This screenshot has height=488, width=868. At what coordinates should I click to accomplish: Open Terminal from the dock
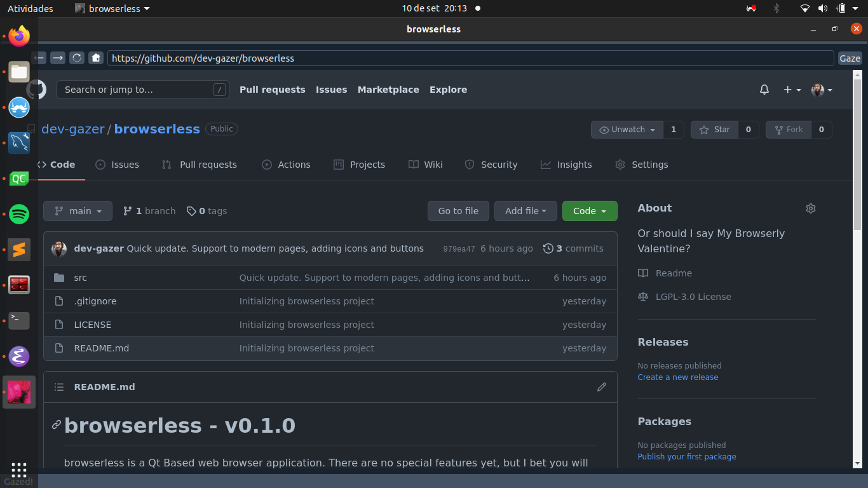click(x=19, y=321)
